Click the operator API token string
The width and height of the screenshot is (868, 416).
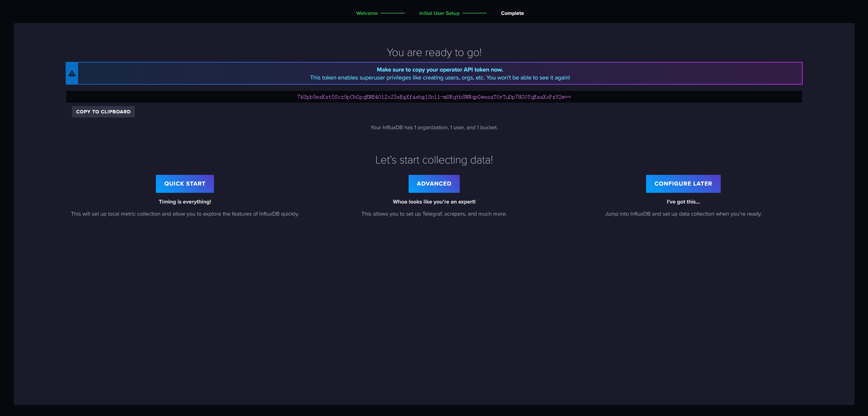click(434, 97)
